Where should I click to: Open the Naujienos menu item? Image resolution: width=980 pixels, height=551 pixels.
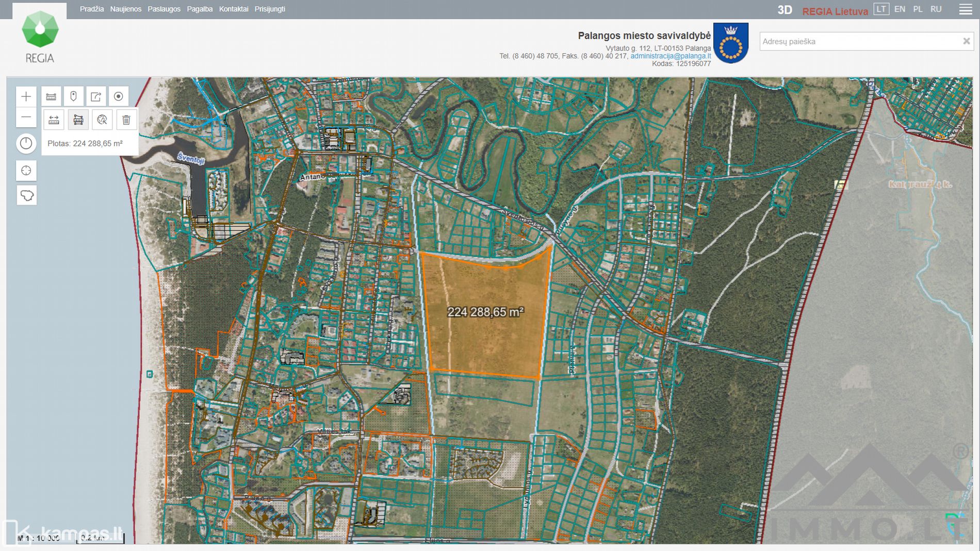click(125, 9)
